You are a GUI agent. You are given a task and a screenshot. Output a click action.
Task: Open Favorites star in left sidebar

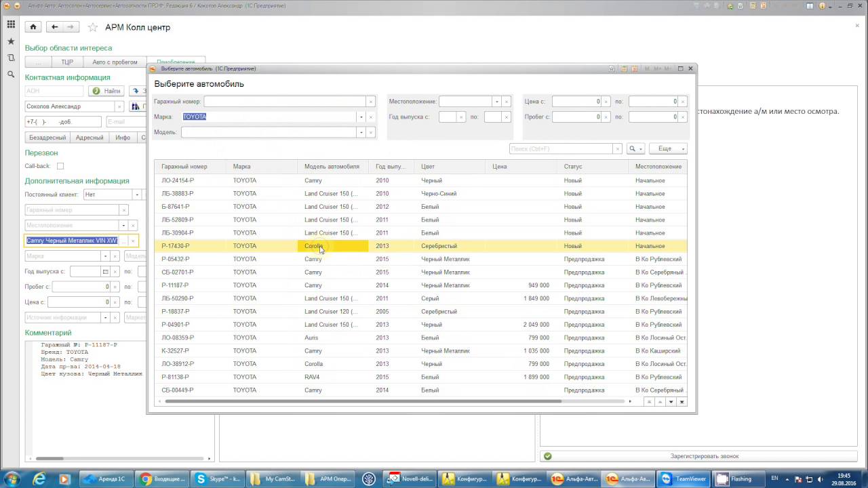(11, 41)
